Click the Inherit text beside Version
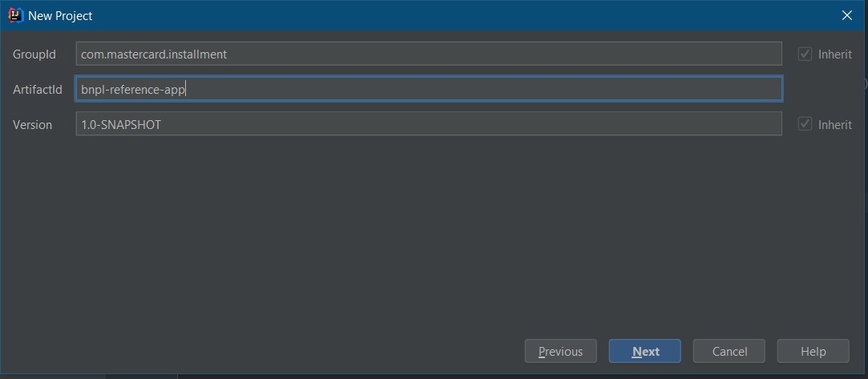This screenshot has width=868, height=379. (834, 125)
